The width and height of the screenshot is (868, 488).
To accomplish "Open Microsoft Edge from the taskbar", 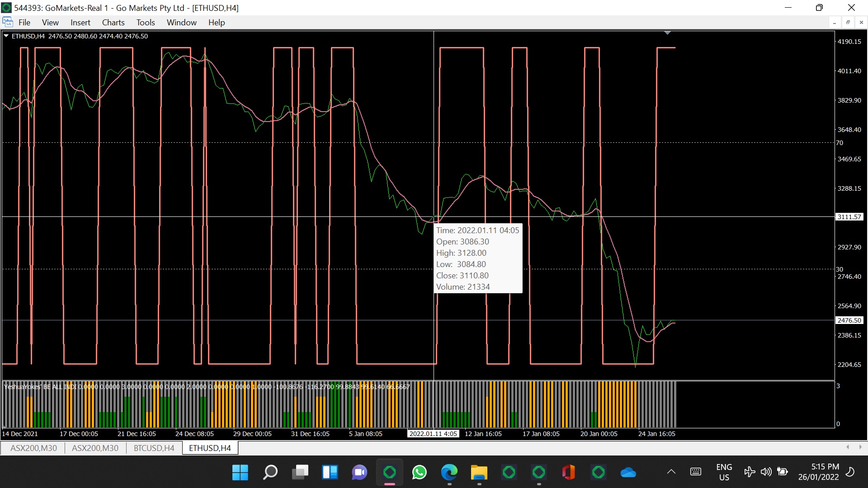I will click(449, 472).
